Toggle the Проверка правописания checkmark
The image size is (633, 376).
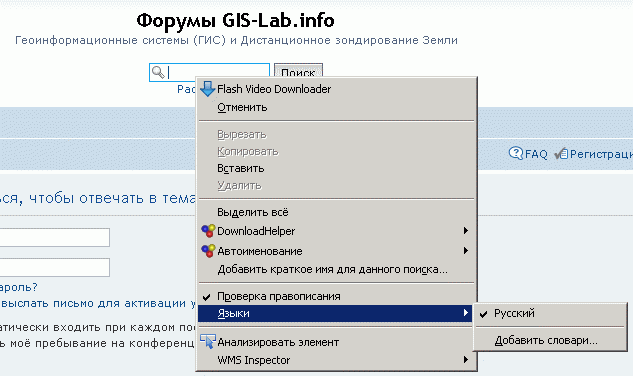pyautogui.click(x=206, y=297)
